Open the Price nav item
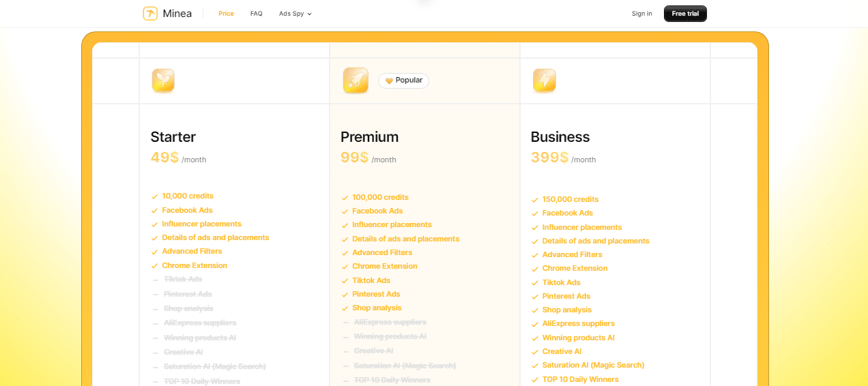Viewport: 868px width, 386px height. [226, 14]
